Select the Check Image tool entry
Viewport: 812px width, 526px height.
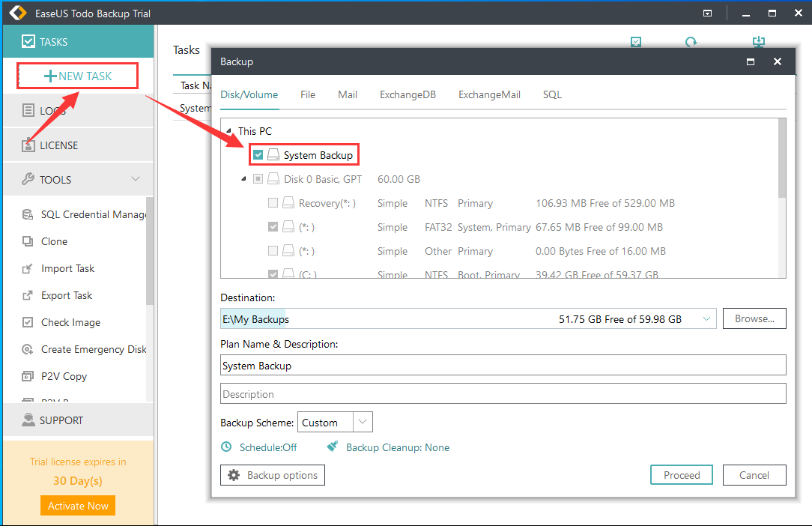pos(71,322)
